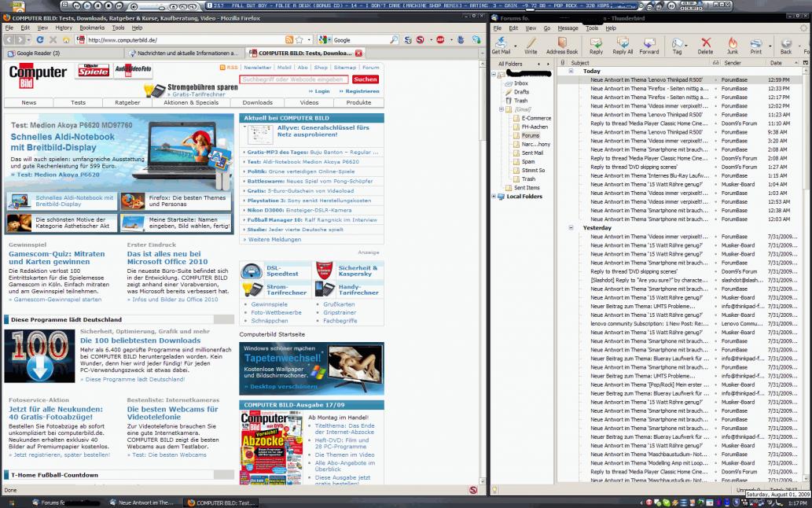Click the NoScript icon in Firefox status bar
Image resolution: width=812 pixels, height=508 pixels.
point(473,490)
